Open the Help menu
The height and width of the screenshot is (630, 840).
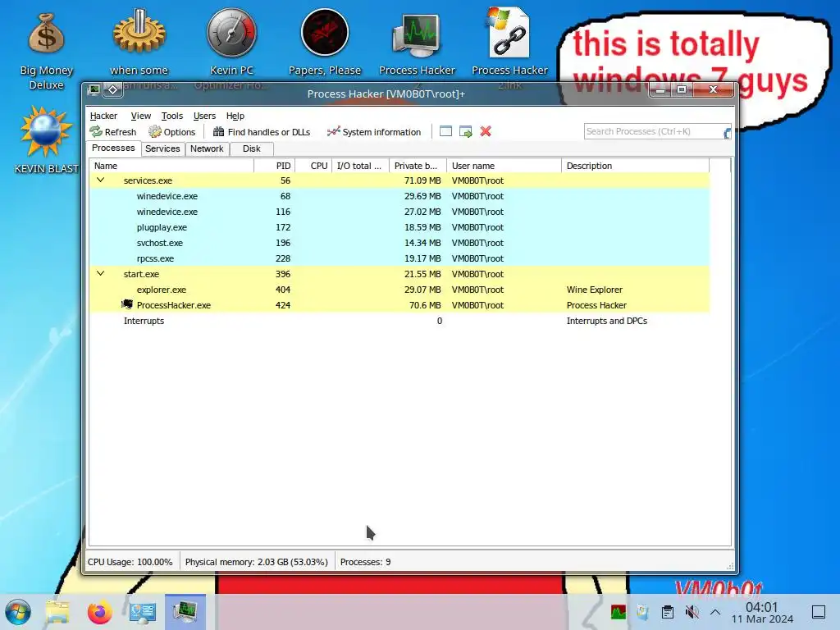[235, 116]
